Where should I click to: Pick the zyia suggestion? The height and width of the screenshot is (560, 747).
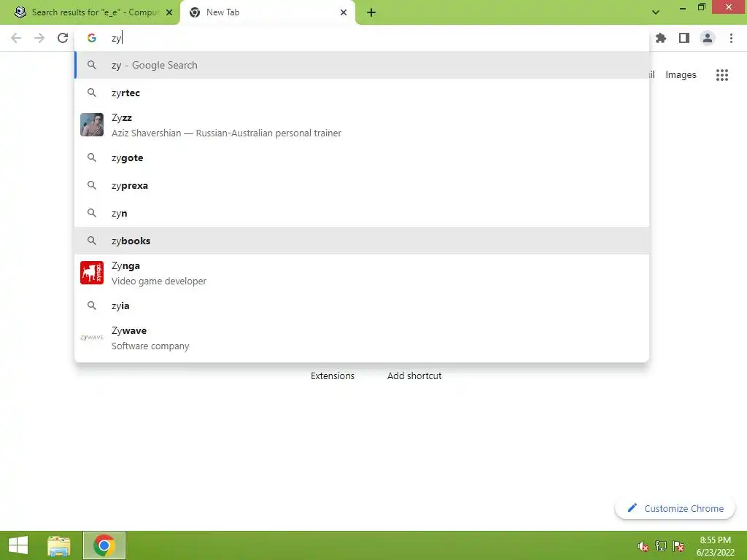[362, 306]
